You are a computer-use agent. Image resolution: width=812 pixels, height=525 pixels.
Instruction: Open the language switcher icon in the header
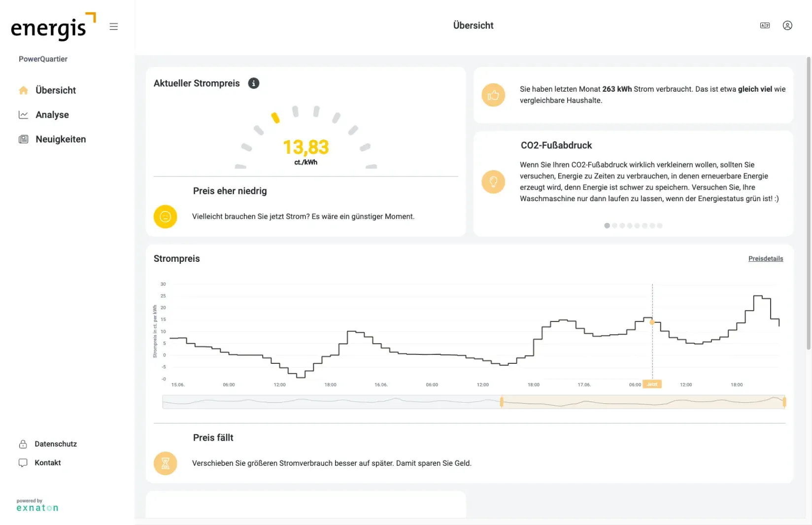coord(765,25)
